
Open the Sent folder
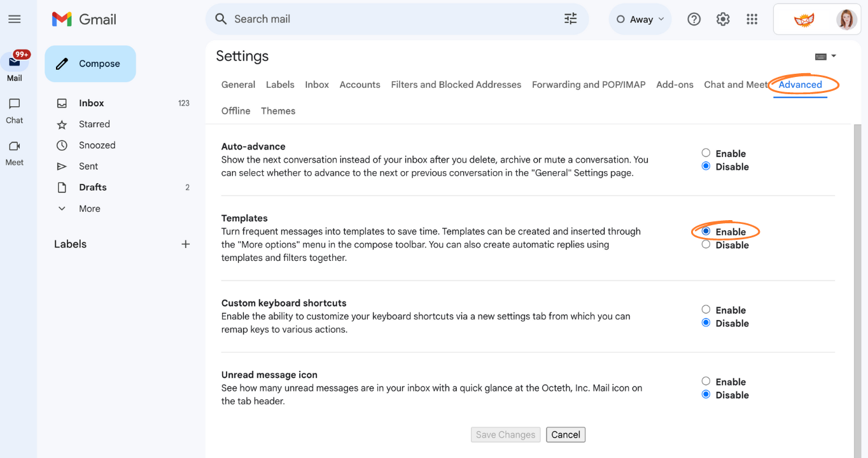point(88,166)
